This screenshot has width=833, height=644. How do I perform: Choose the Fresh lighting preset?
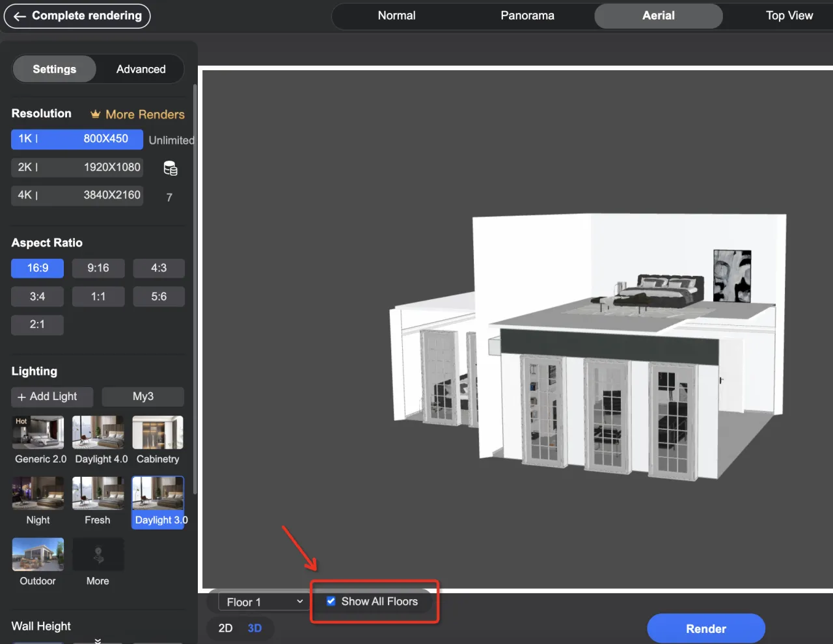(98, 494)
